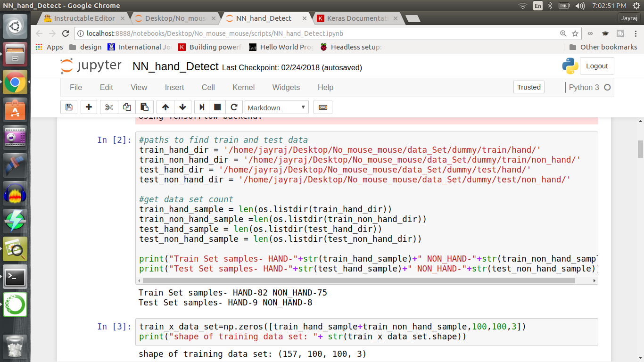The height and width of the screenshot is (362, 644).
Task: Launch Audacity from the dock
Action: click(15, 193)
